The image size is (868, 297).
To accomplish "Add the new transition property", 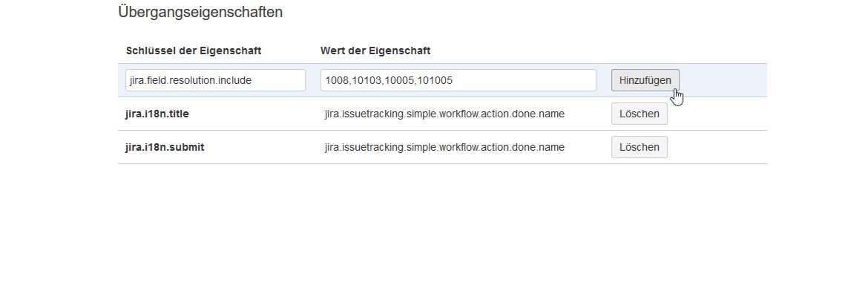I will point(645,80).
